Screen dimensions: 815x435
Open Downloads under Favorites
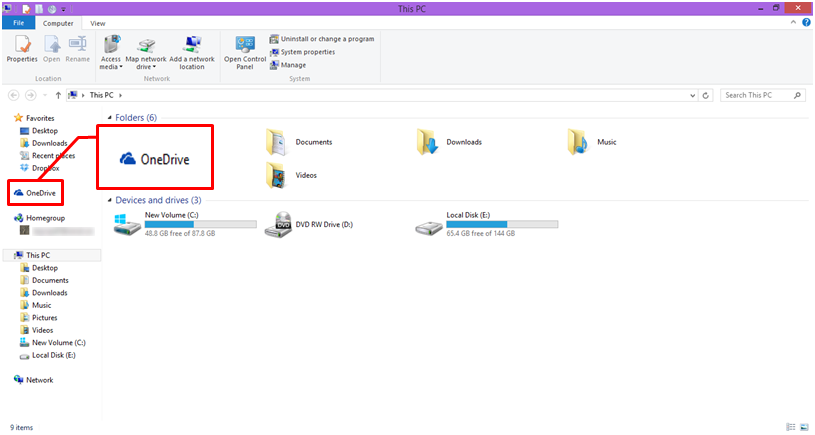[44, 143]
